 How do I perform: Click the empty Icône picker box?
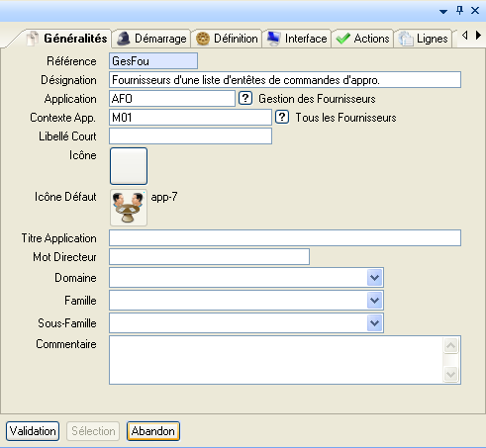pos(129,166)
